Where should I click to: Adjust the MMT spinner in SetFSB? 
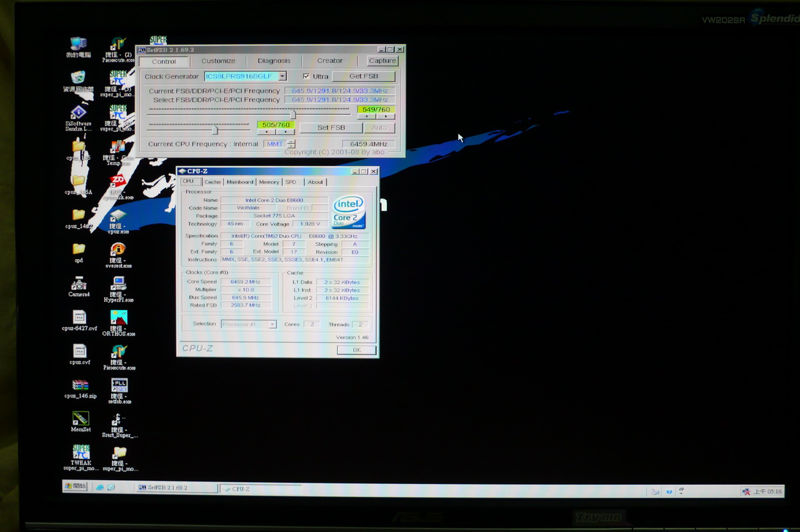pos(291,144)
